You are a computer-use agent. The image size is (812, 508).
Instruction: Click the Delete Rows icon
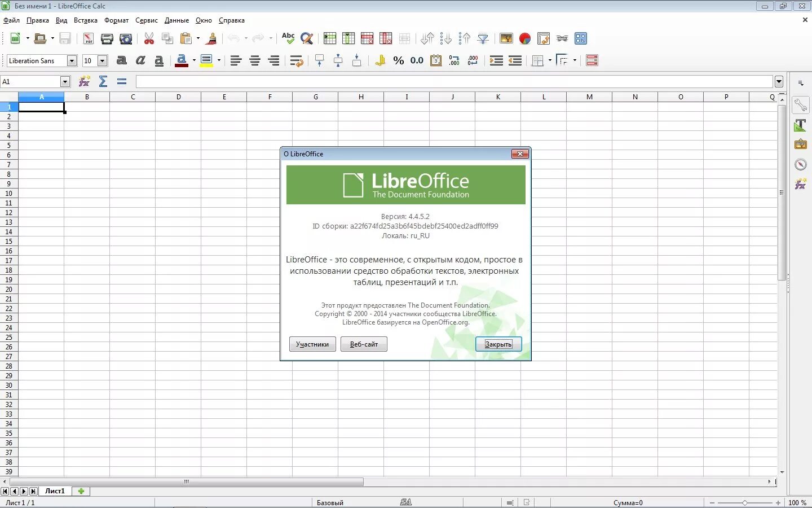[x=367, y=38]
